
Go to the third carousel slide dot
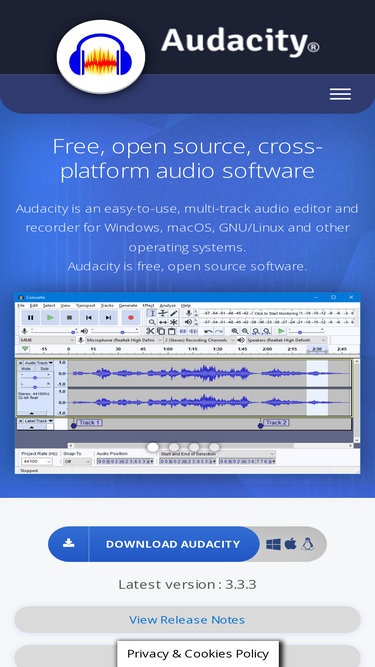[x=194, y=447]
